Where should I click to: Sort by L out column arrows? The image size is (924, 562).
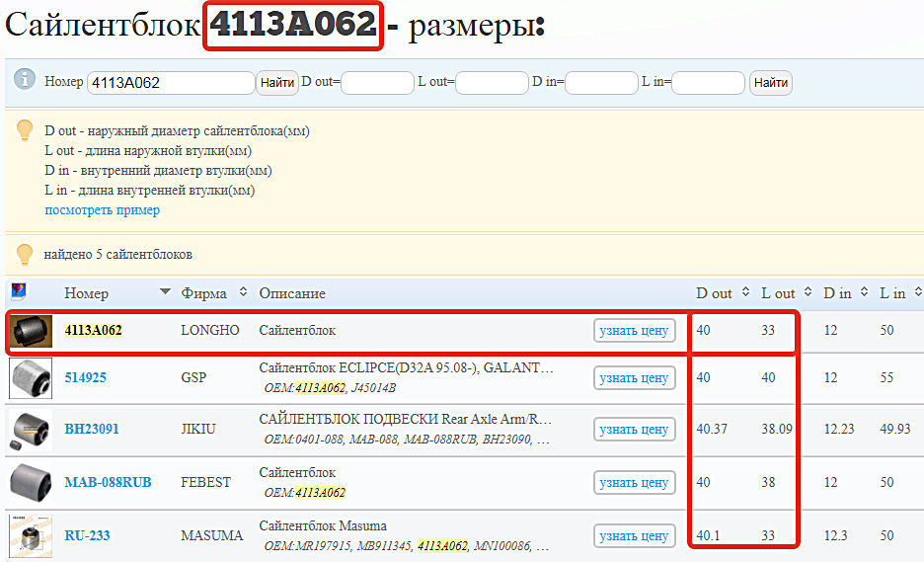(x=808, y=291)
